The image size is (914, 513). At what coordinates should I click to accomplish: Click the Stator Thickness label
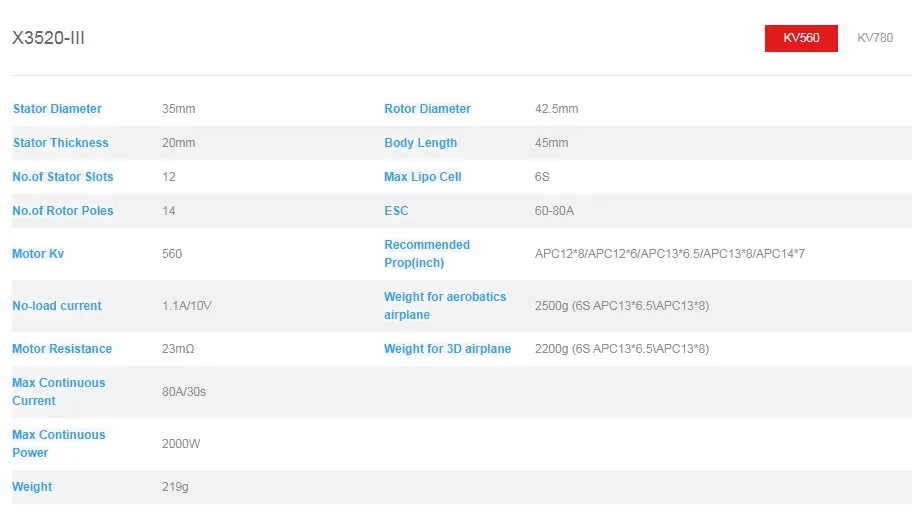tap(60, 143)
